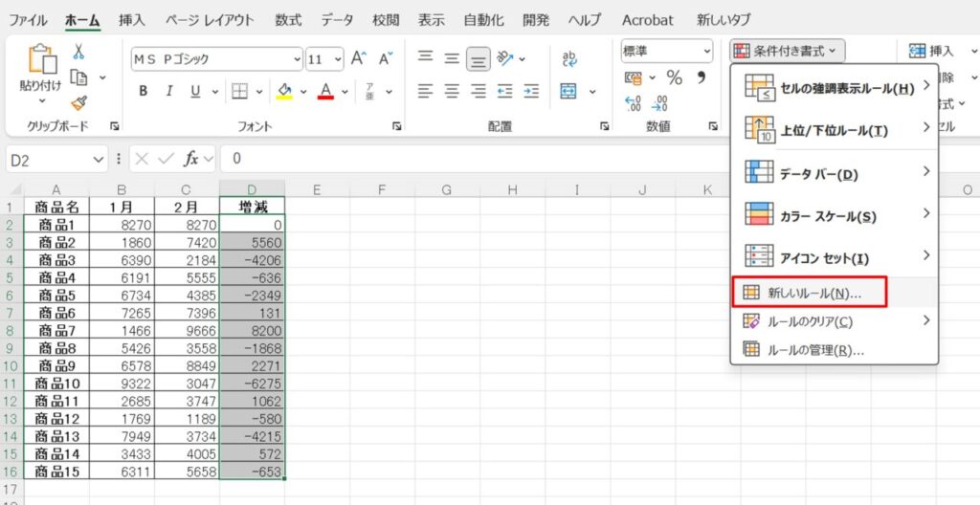This screenshot has width=980, height=505.
Task: Click the formula bar input field
Action: 600,160
